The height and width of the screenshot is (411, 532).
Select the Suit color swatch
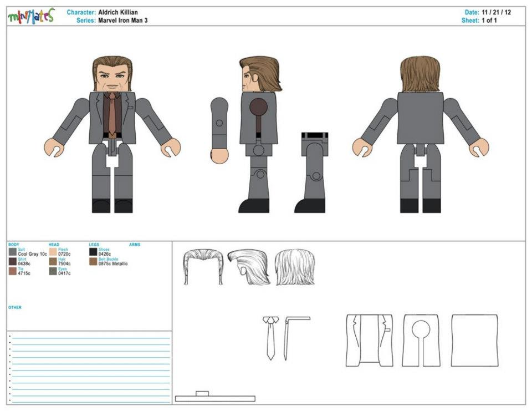(13, 252)
